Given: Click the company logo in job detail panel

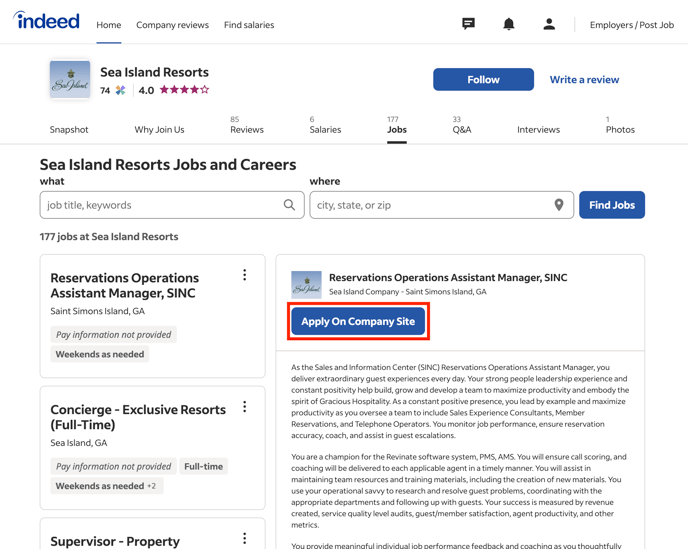Looking at the screenshot, I should point(307,285).
